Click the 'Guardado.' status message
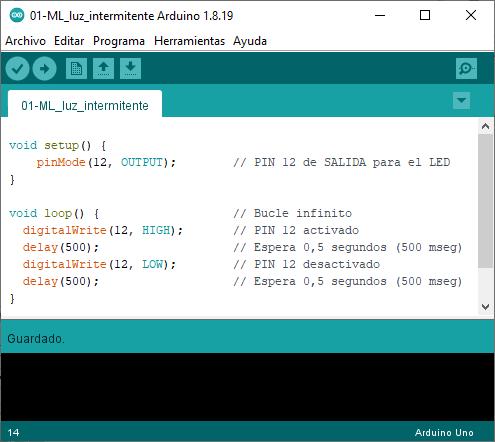 click(36, 339)
